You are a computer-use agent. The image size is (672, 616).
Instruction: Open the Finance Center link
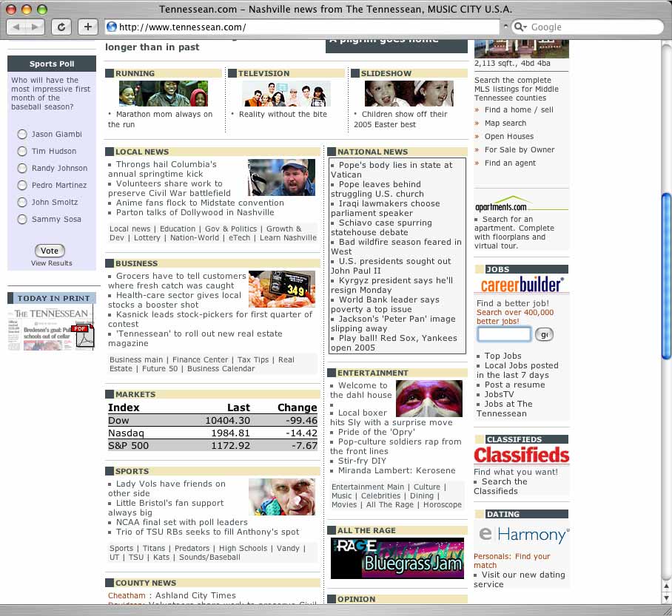[x=200, y=360]
